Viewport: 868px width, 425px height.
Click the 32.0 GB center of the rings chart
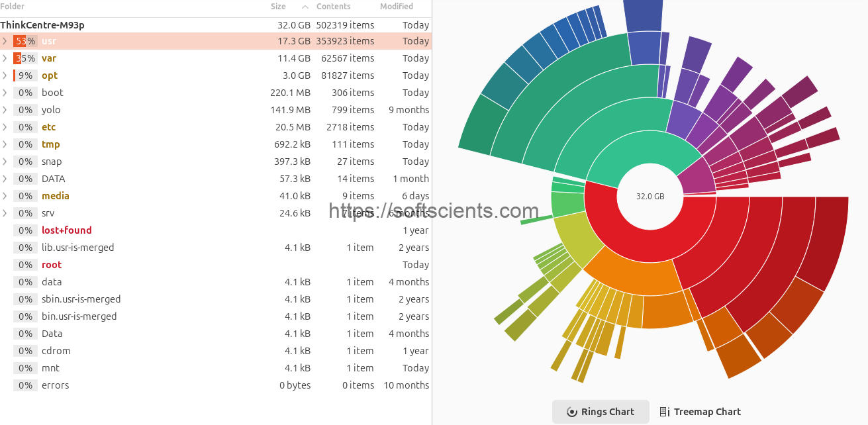(650, 197)
